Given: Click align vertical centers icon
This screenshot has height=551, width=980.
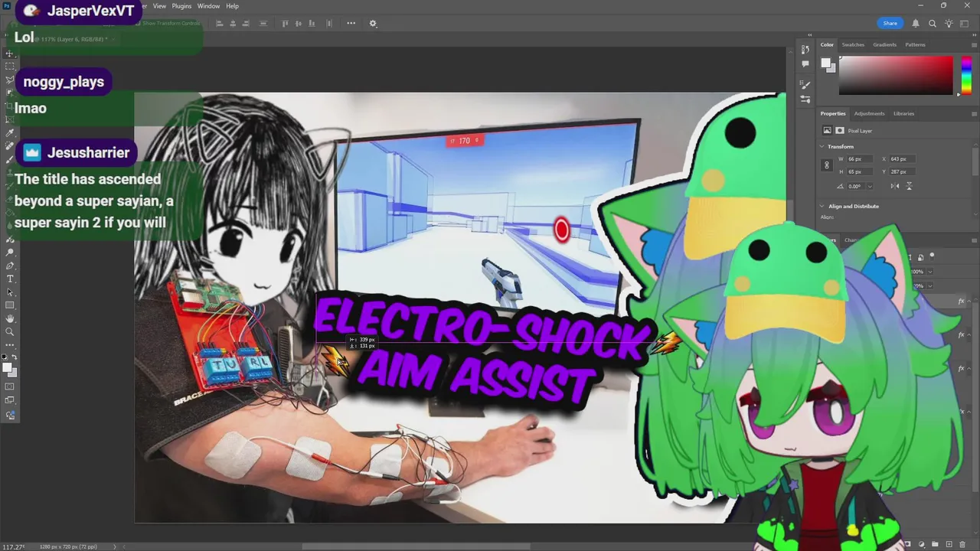Looking at the screenshot, I should pyautogui.click(x=299, y=23).
